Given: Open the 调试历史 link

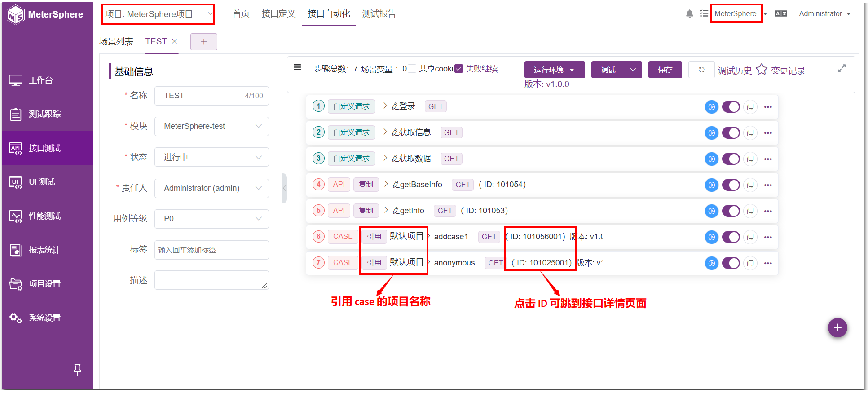Looking at the screenshot, I should pyautogui.click(x=735, y=71).
